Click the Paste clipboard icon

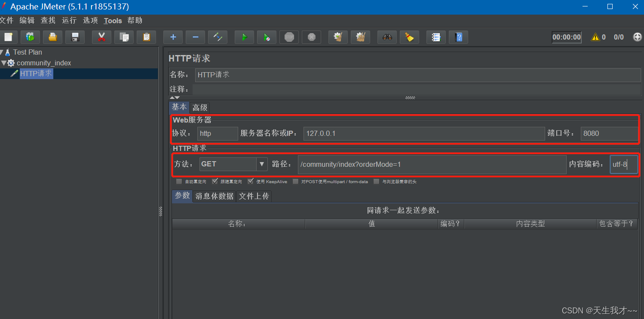pos(146,37)
